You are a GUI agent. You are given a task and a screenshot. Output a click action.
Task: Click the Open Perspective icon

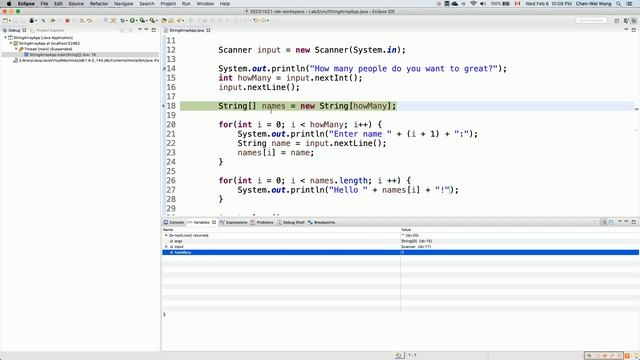coord(617,20)
